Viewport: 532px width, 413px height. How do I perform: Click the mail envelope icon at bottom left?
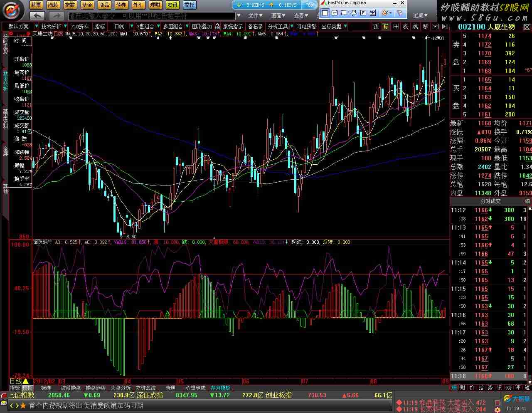[4, 404]
